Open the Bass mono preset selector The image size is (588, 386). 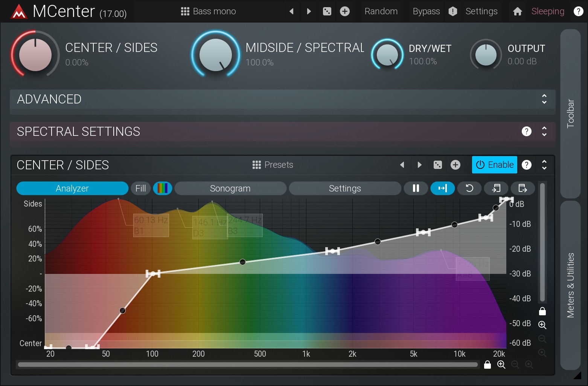208,11
